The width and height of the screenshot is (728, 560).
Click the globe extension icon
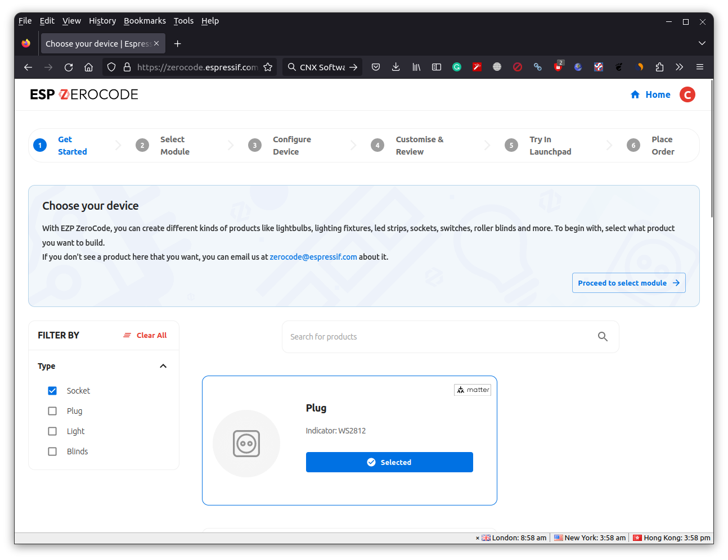[x=497, y=67]
